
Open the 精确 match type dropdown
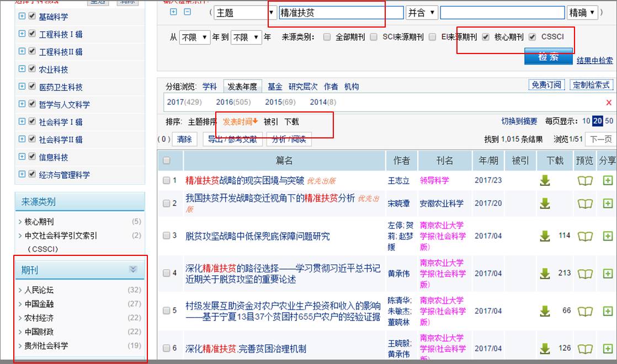[582, 13]
